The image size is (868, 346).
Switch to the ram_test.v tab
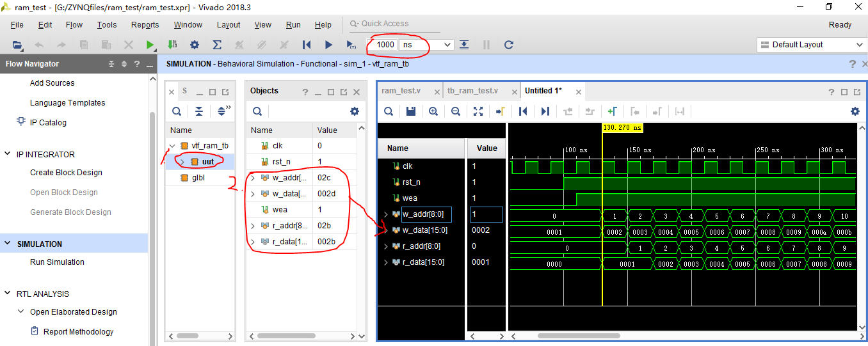click(401, 91)
